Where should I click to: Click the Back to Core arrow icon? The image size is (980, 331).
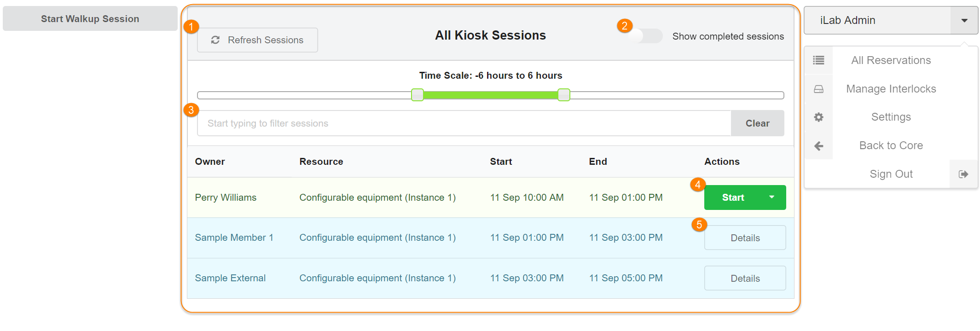point(818,146)
